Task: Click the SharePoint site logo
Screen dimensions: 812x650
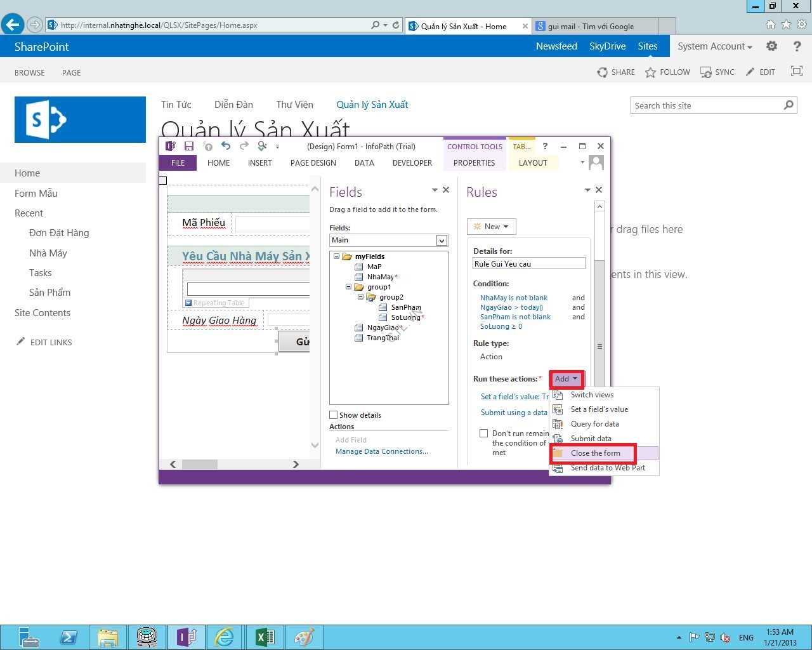Action: pyautogui.click(x=80, y=119)
